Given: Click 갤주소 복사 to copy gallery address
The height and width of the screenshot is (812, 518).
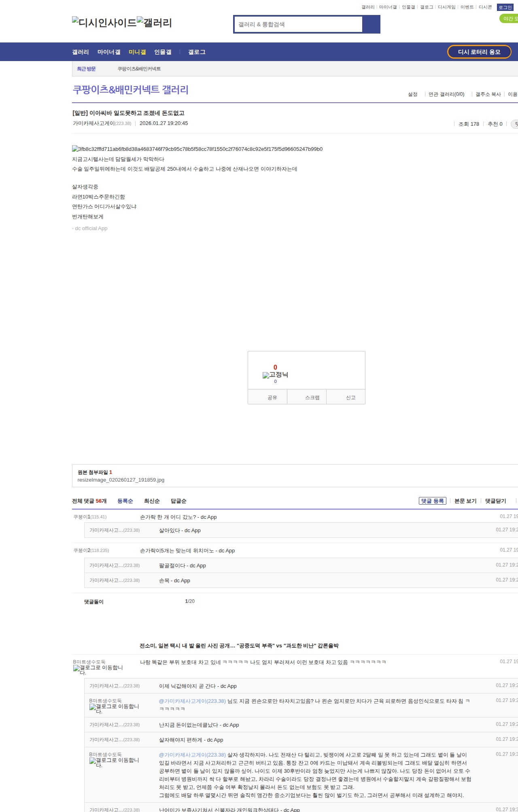Looking at the screenshot, I should point(488,94).
